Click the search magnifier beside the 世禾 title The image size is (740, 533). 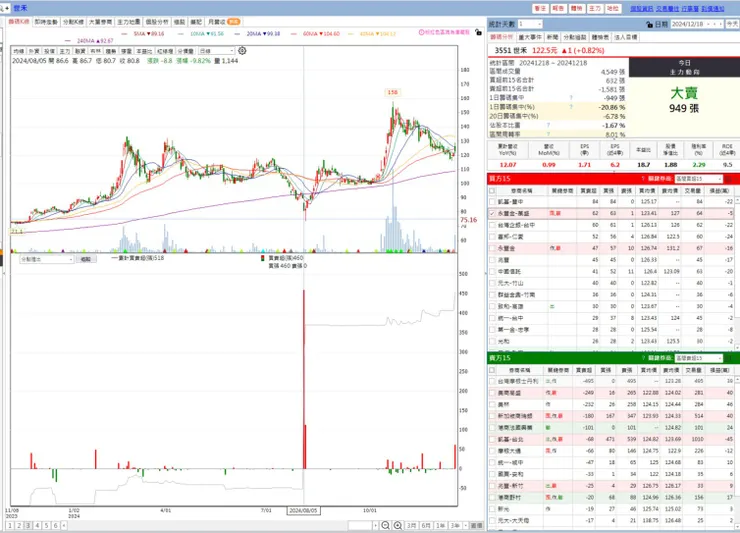coord(2,8)
